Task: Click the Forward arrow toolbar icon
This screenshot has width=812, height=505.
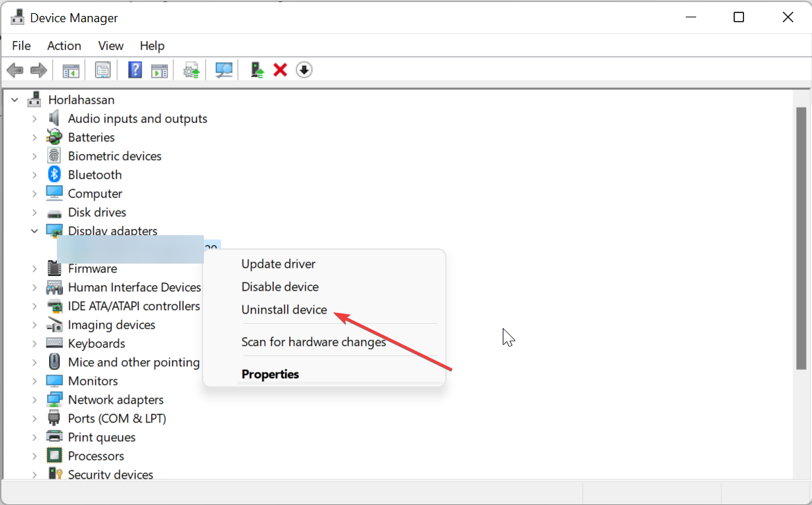Action: coord(39,70)
